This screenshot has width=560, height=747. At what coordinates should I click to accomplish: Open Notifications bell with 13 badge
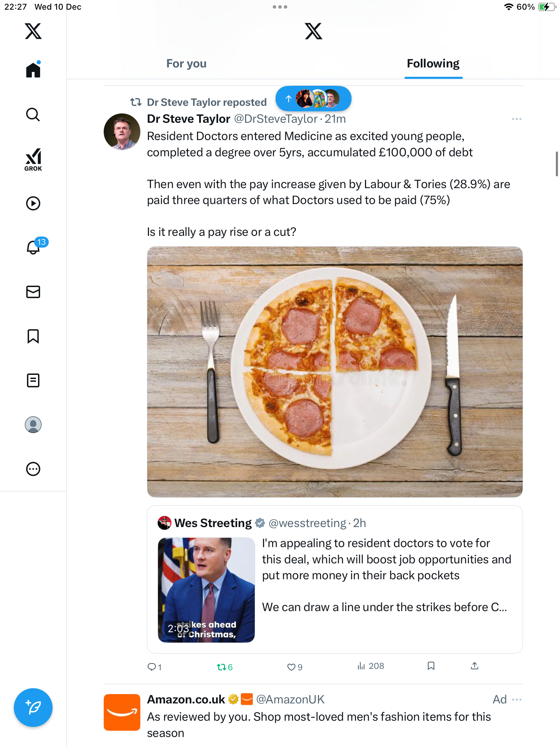[34, 247]
